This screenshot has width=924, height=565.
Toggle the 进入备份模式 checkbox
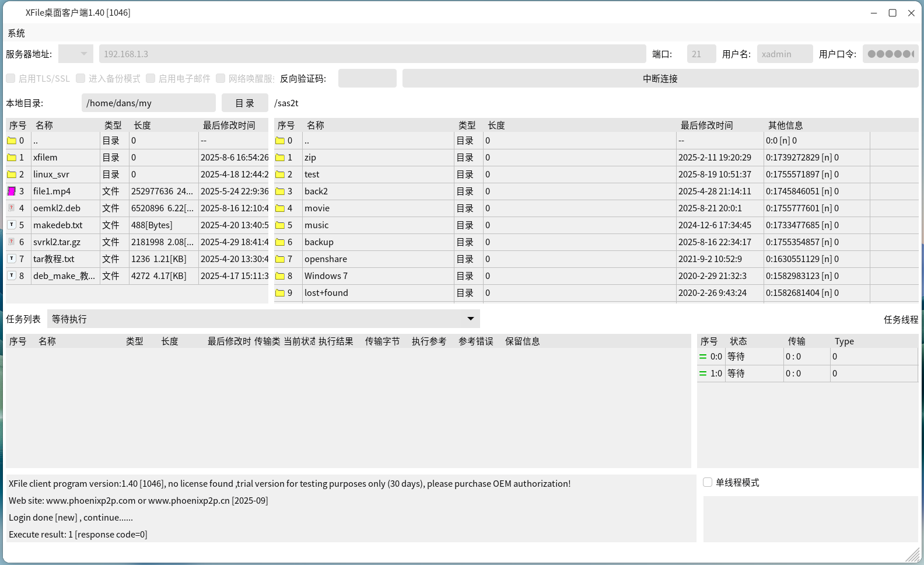point(80,78)
